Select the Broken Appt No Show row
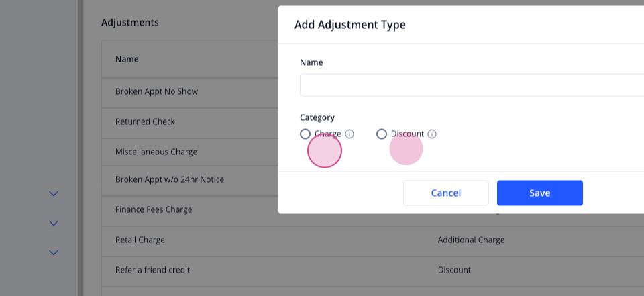Screen dimensions: 644x296 [x=190, y=92]
